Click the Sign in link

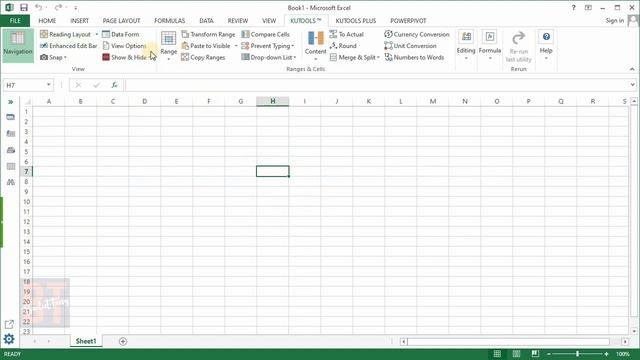(614, 20)
